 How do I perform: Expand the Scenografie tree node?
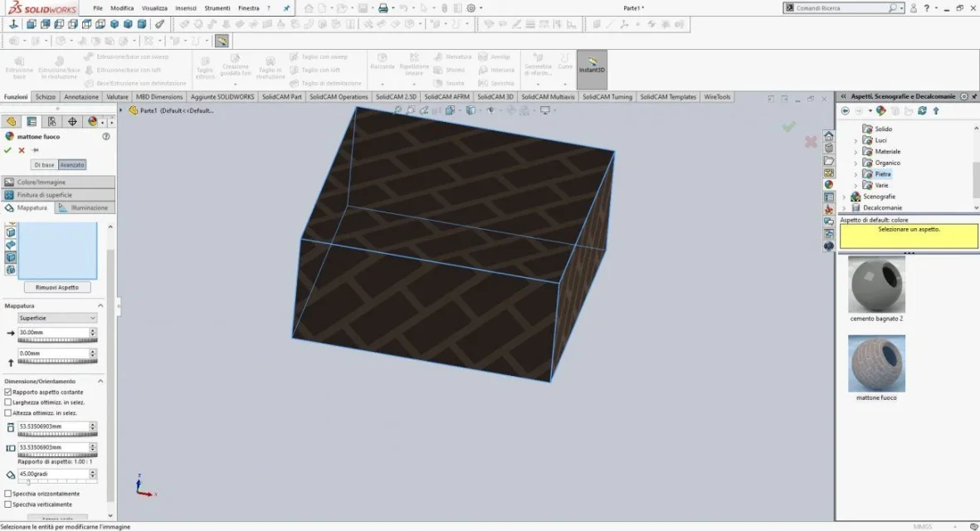(x=845, y=197)
